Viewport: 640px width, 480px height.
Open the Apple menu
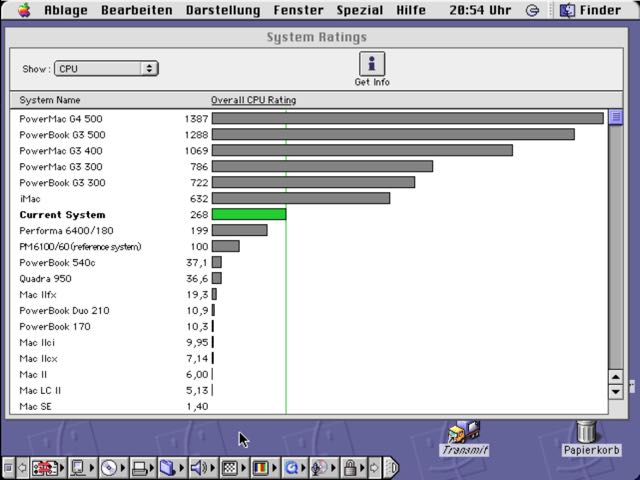(x=24, y=10)
